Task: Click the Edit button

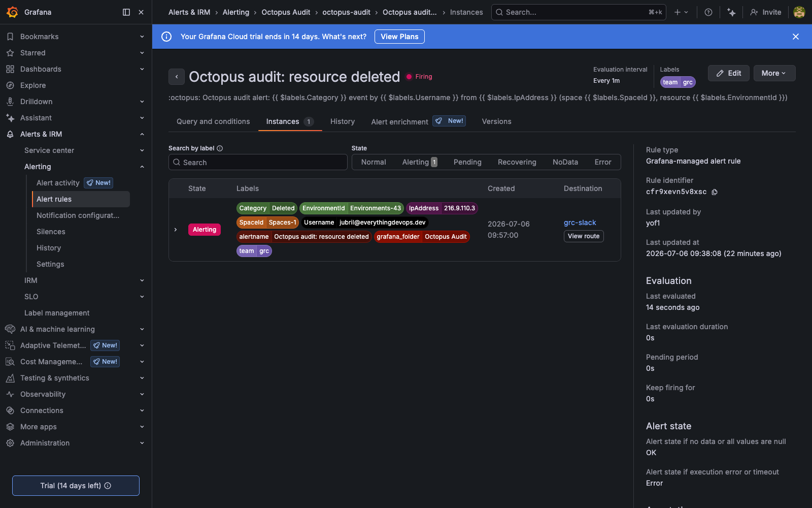Action: [729, 73]
